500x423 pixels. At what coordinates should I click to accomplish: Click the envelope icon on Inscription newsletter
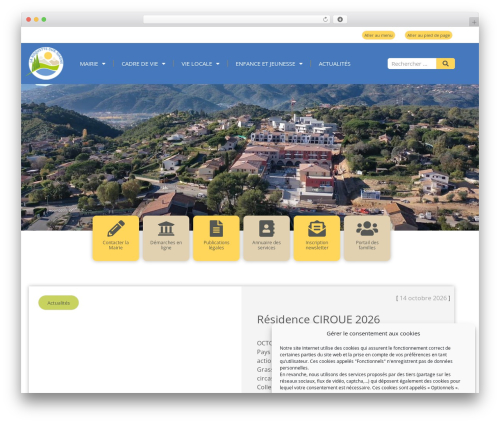317,229
